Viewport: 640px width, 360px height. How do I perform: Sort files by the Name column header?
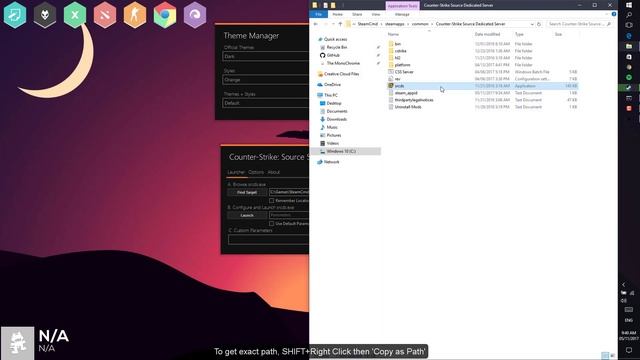393,34
